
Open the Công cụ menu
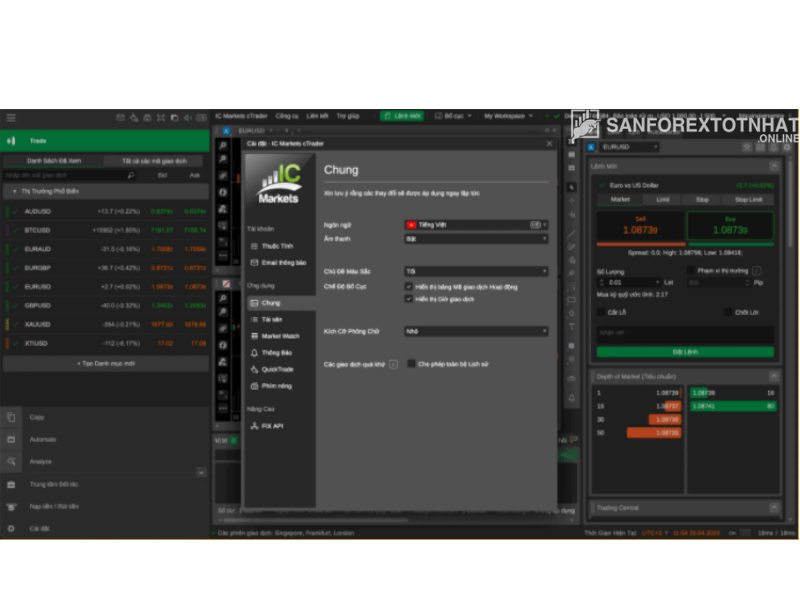point(287,116)
